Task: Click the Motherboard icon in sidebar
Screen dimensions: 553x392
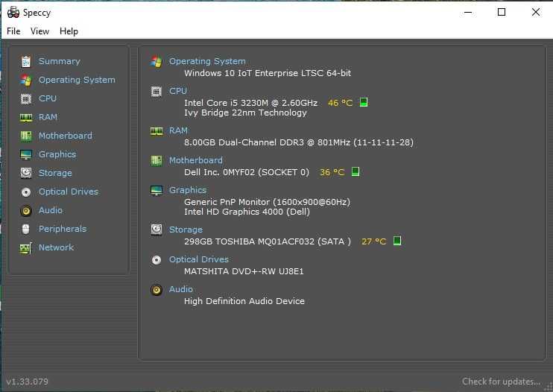Action: [x=26, y=136]
